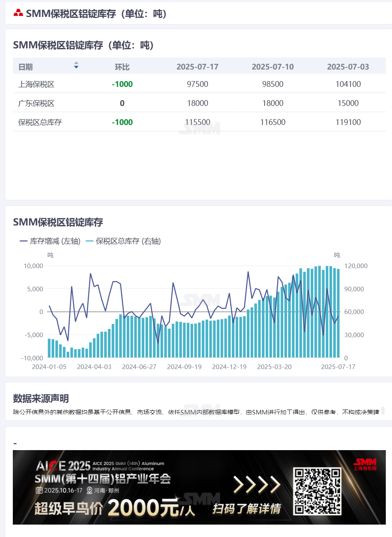Open the QR code in the AICE banner

point(318,491)
